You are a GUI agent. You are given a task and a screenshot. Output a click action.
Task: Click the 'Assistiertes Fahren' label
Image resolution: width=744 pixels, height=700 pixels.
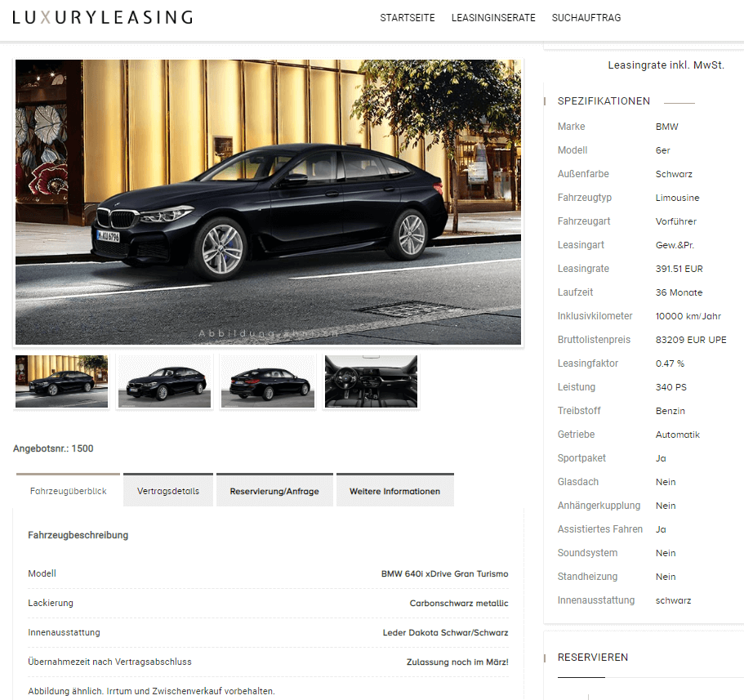pos(600,529)
